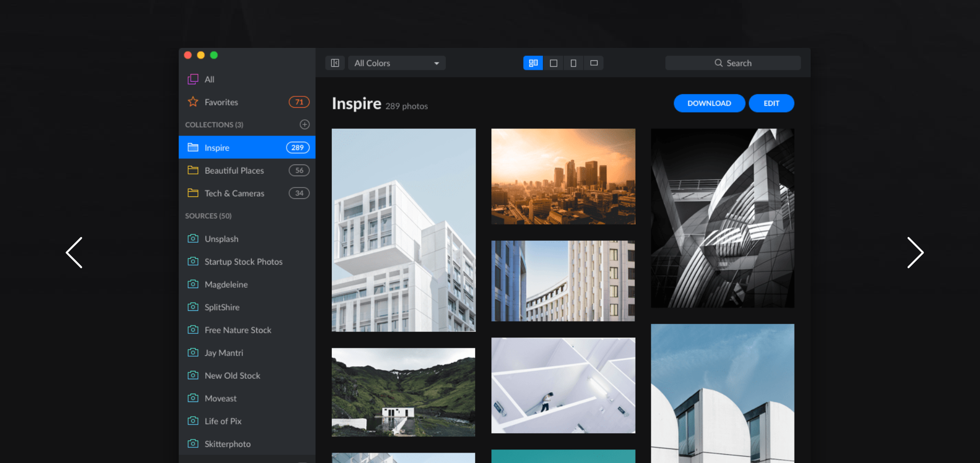Click the Unsplash camera icon
This screenshot has width=980, height=463.
[x=193, y=239]
